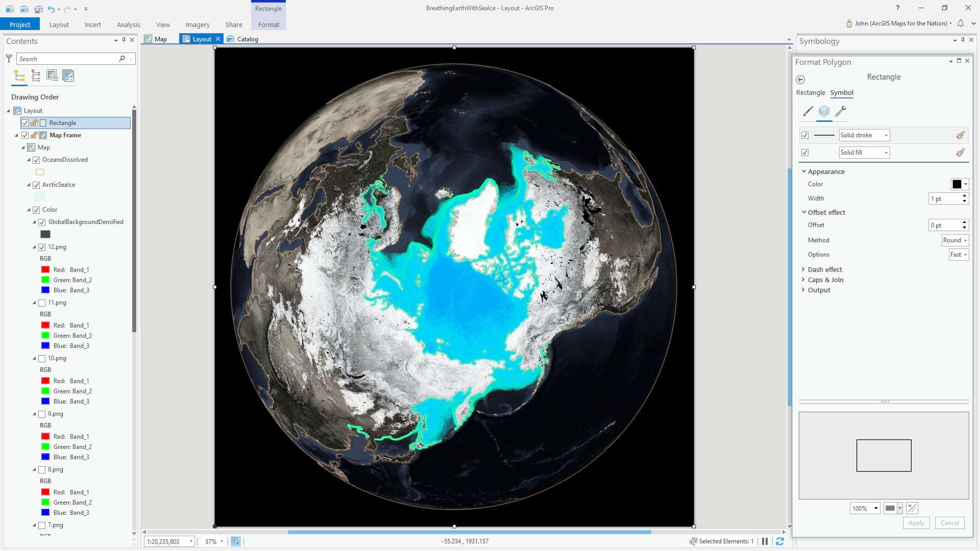Open the notifications bell icon

click(x=961, y=23)
